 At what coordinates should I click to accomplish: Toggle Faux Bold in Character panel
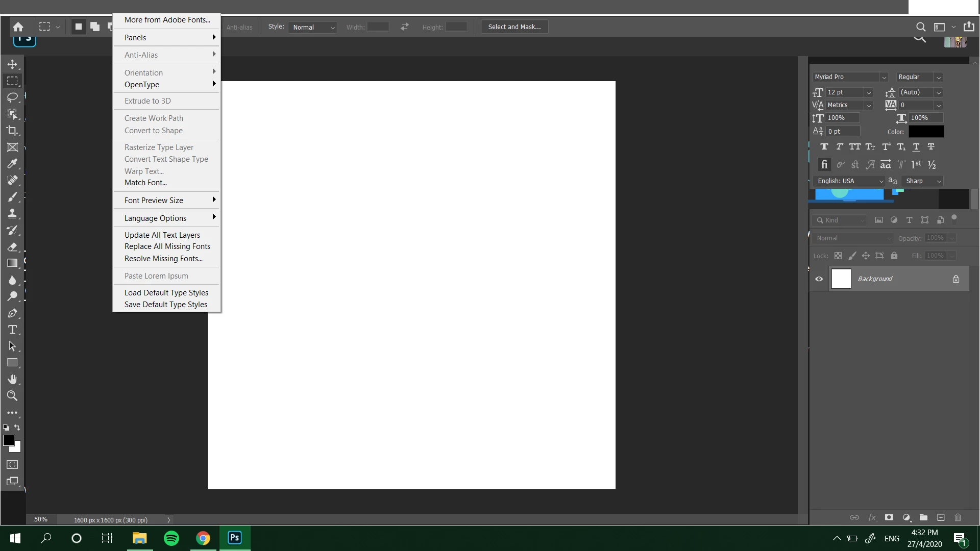pos(824,147)
